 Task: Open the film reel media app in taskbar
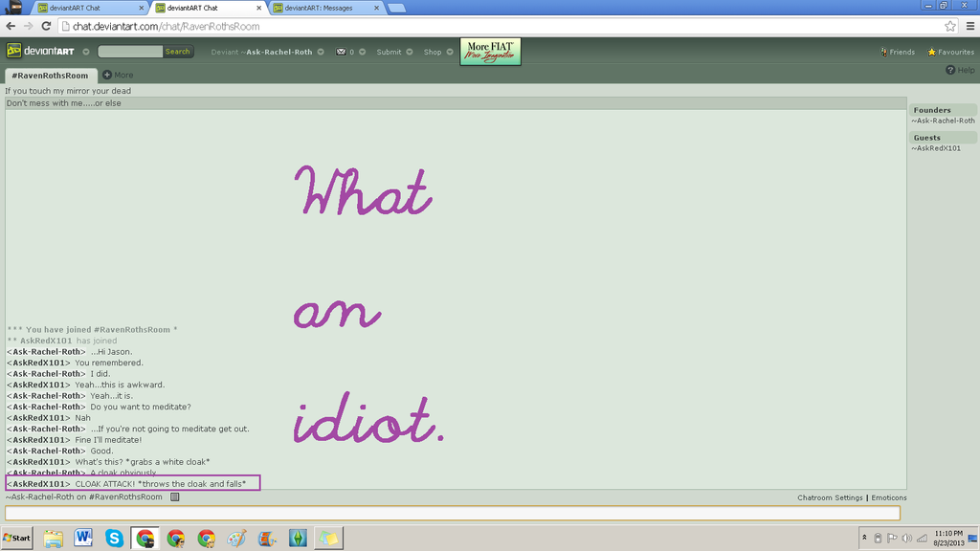click(267, 538)
